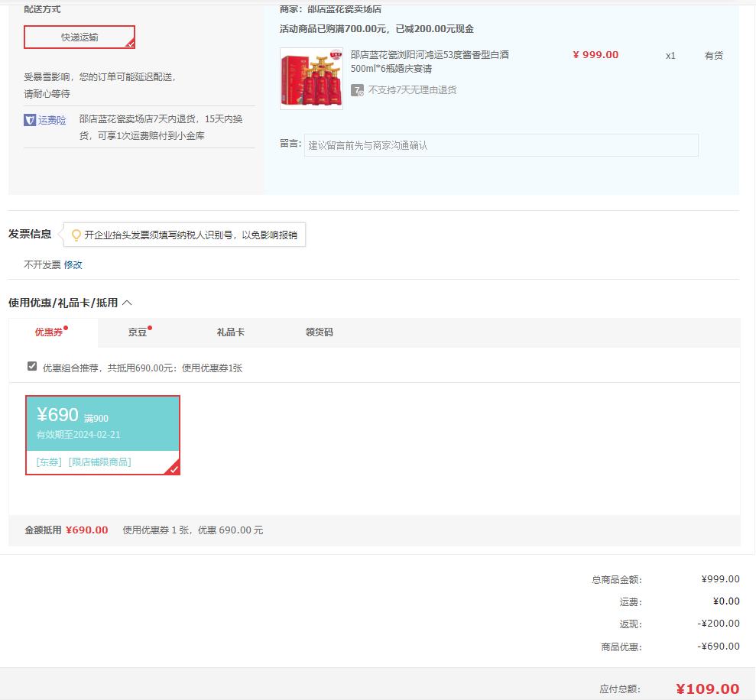
Task: Click the 商品优惠 -¥690.00 value
Action: click(x=719, y=646)
